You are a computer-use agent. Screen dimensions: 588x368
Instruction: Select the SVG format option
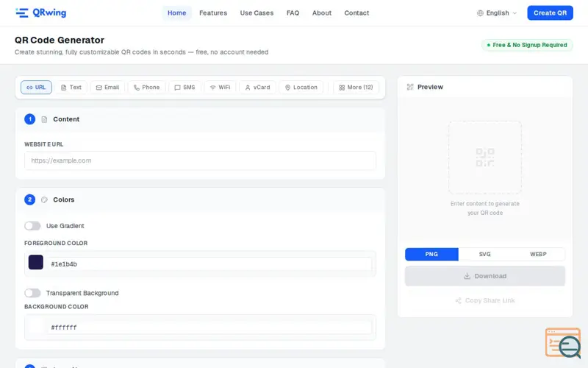point(485,254)
